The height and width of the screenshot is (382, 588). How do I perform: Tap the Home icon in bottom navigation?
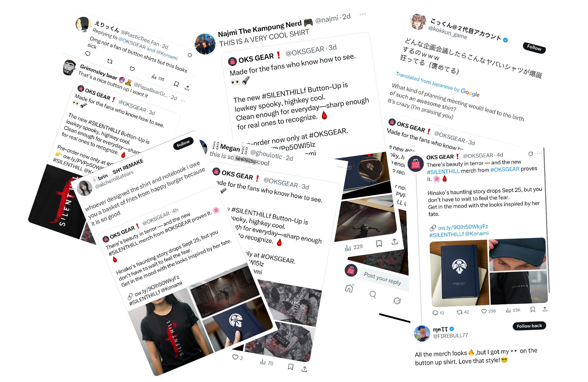click(x=349, y=288)
